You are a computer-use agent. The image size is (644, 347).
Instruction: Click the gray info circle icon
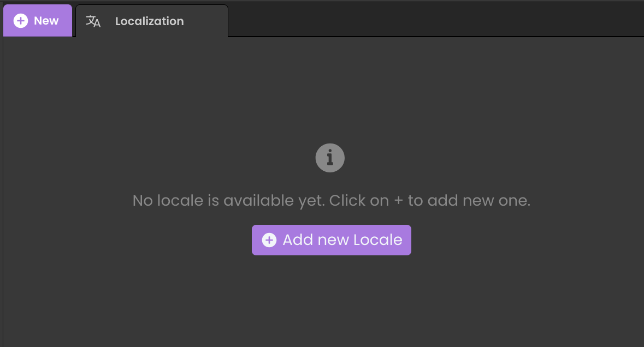tap(330, 158)
